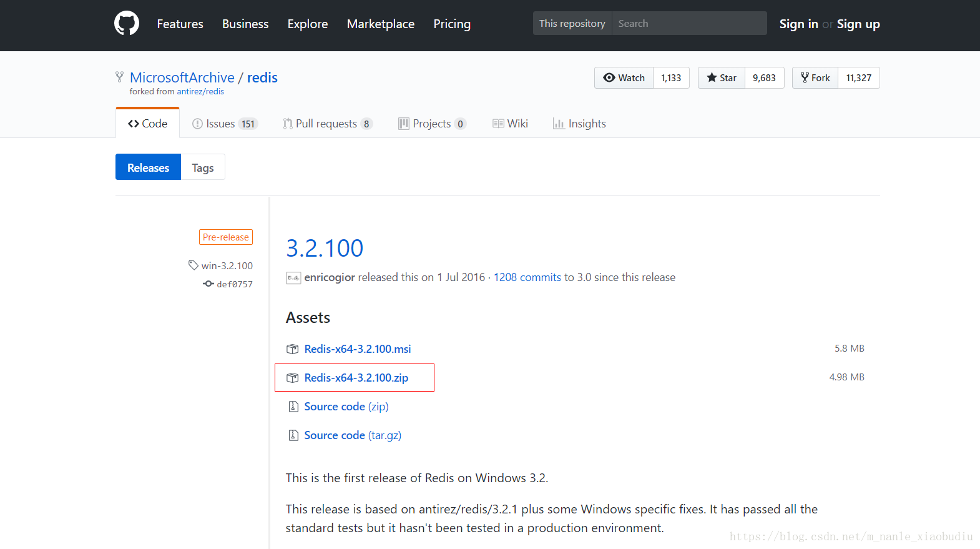The height and width of the screenshot is (549, 980).
Task: Fork the repository
Action: (x=815, y=77)
